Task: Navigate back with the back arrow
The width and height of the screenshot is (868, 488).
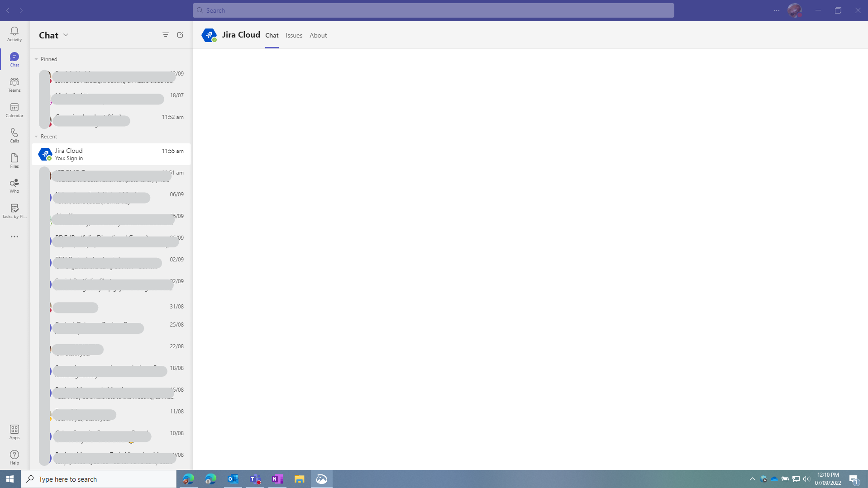Action: pos(8,10)
